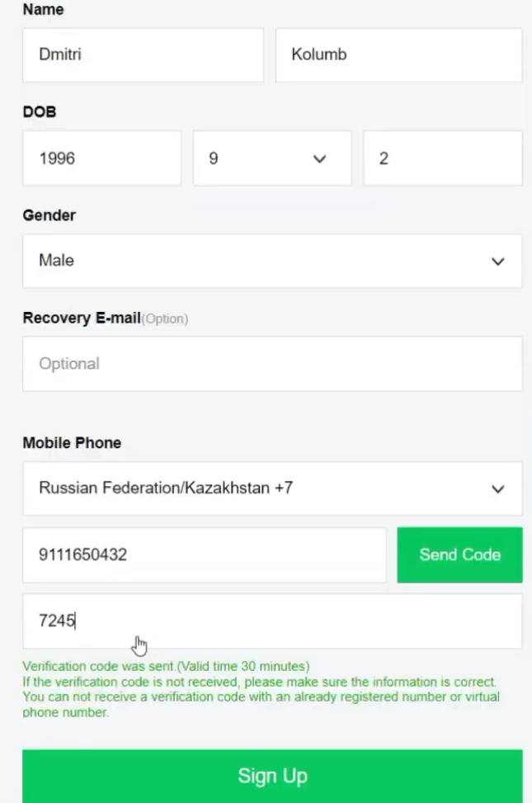Select the birth day field showing 2

pyautogui.click(x=443, y=158)
